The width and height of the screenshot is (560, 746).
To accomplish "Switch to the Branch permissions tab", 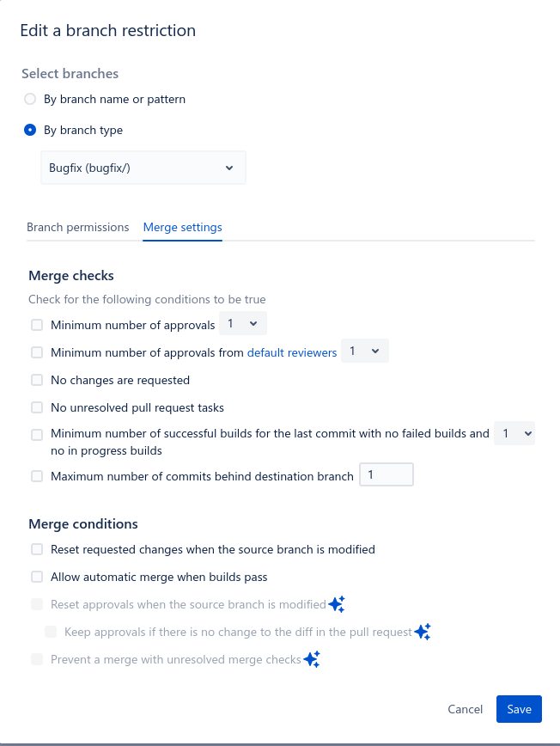I will click(x=78, y=227).
